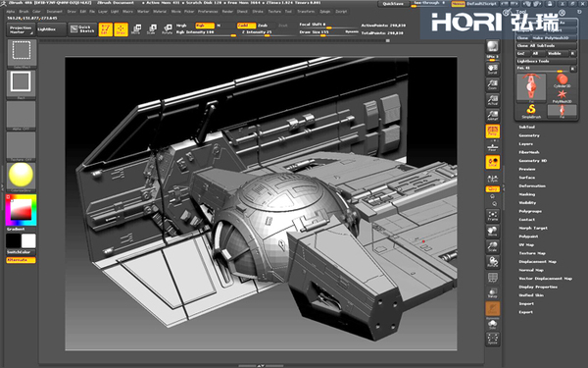Select the Draw mode icon
This screenshot has height=368, width=588.
(x=121, y=29)
